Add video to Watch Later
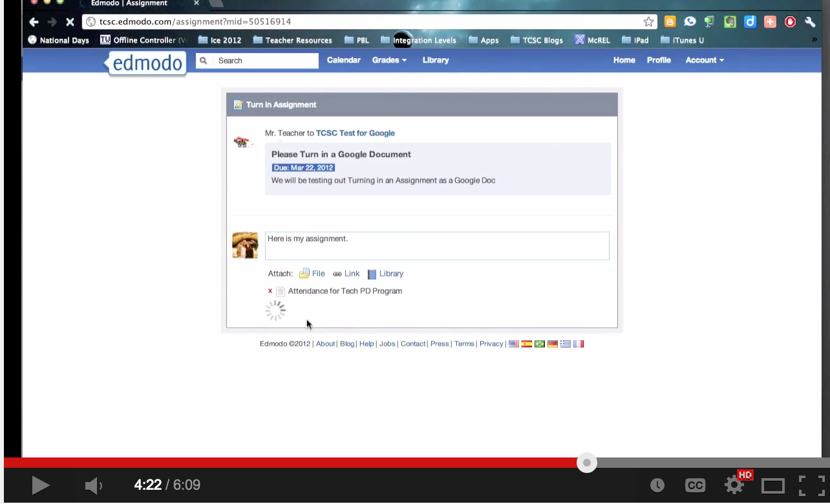The height and width of the screenshot is (504, 830). tap(657, 485)
